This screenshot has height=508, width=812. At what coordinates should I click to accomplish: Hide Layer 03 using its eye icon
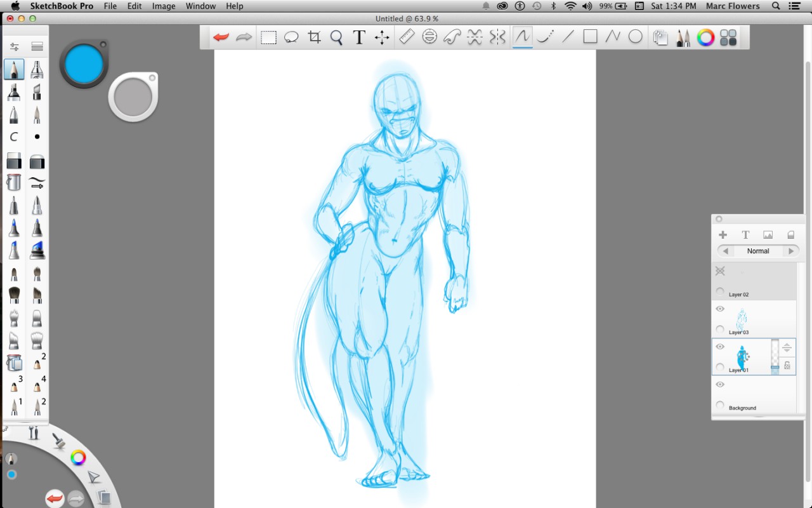720,309
